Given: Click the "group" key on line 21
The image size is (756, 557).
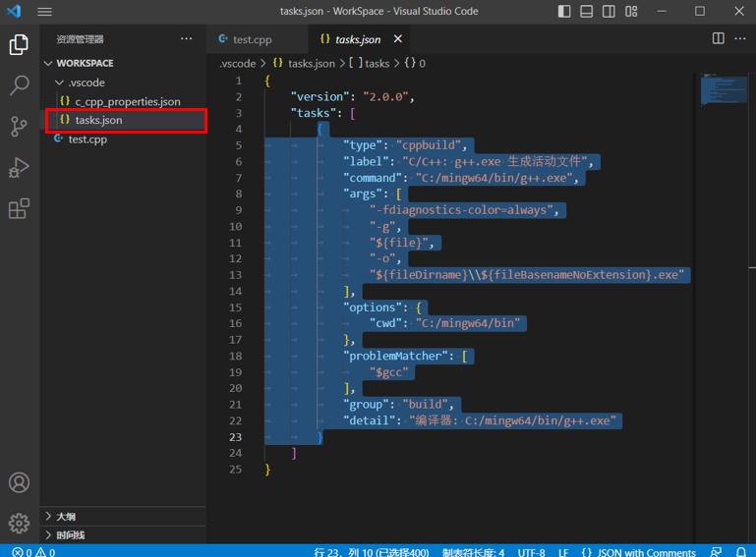Looking at the screenshot, I should coord(366,405).
